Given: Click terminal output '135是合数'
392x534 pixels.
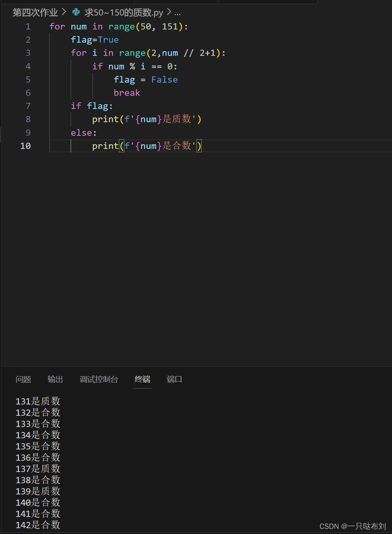Looking at the screenshot, I should 38,446.
